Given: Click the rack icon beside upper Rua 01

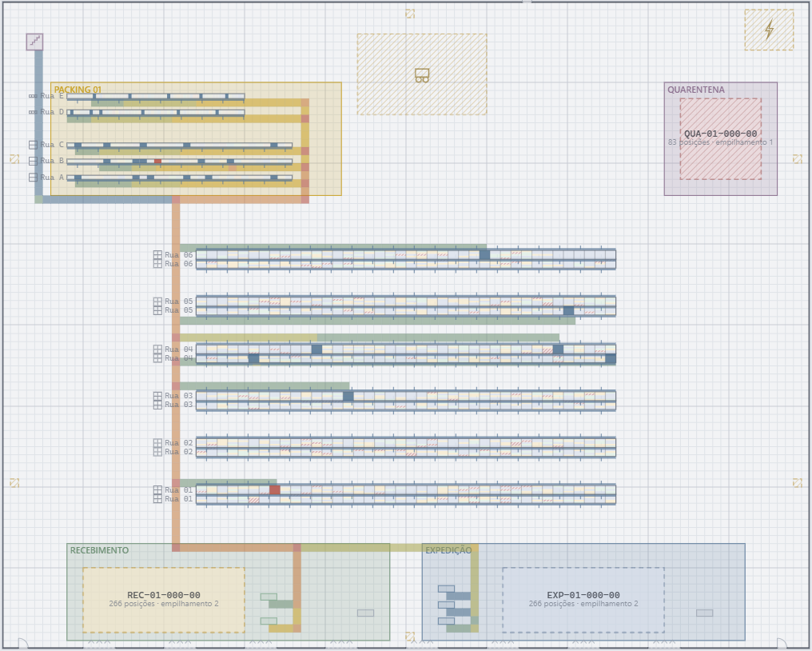Looking at the screenshot, I should click(x=158, y=489).
